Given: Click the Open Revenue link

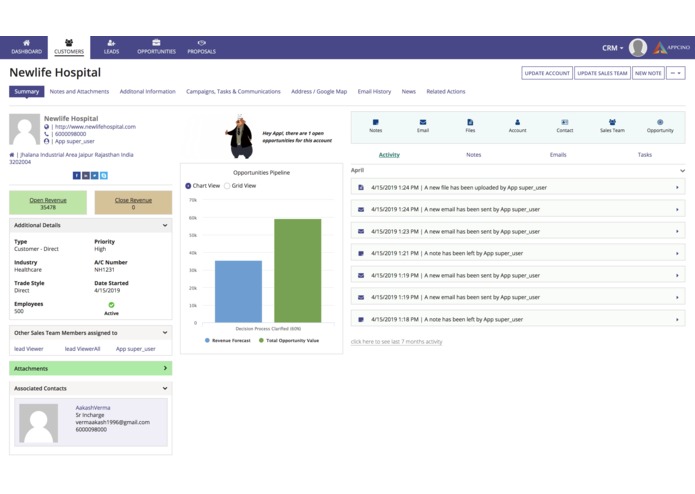Looking at the screenshot, I should tap(48, 200).
